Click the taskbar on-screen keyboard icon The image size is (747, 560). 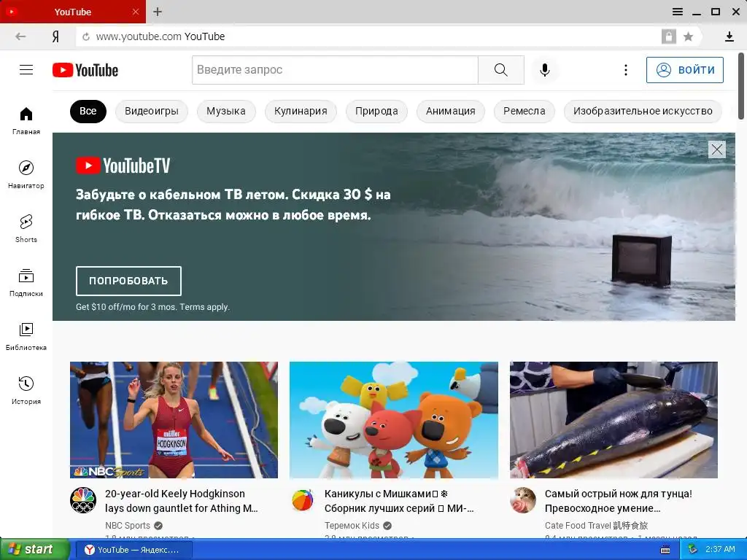tap(665, 550)
